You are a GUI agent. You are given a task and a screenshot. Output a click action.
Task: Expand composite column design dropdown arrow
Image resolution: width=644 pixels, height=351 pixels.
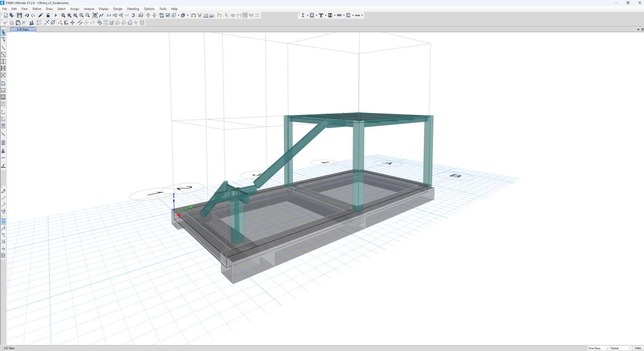tap(335, 15)
